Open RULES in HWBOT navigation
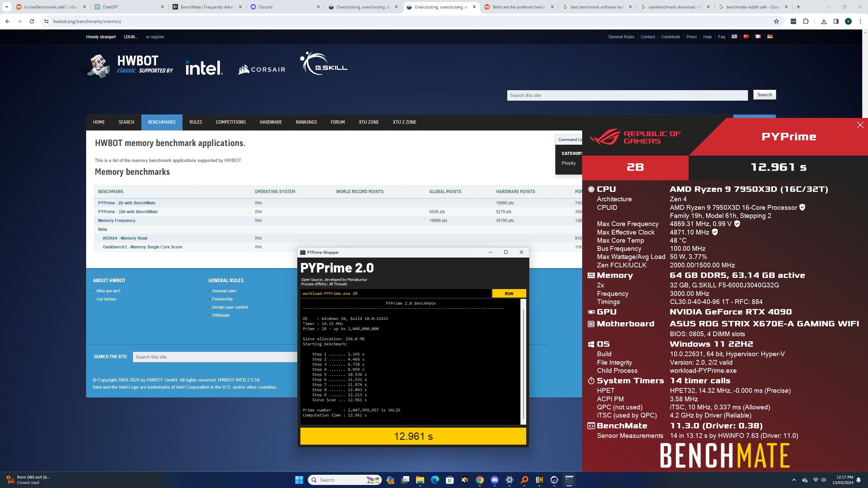The image size is (868, 488). coord(196,122)
